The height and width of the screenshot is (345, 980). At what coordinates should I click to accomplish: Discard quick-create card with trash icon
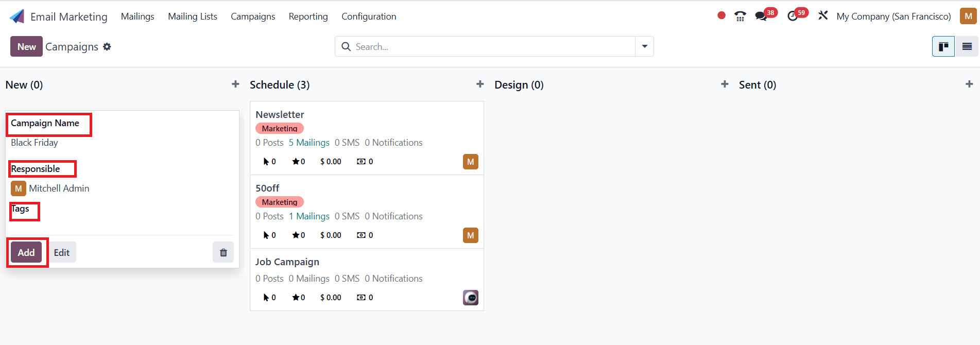coord(223,252)
